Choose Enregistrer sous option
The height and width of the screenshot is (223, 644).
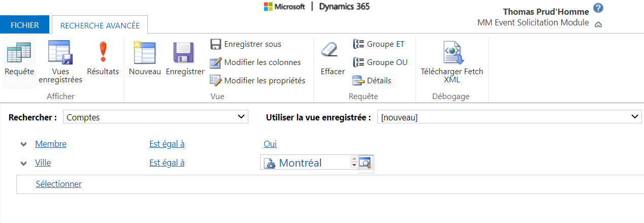[x=246, y=44]
